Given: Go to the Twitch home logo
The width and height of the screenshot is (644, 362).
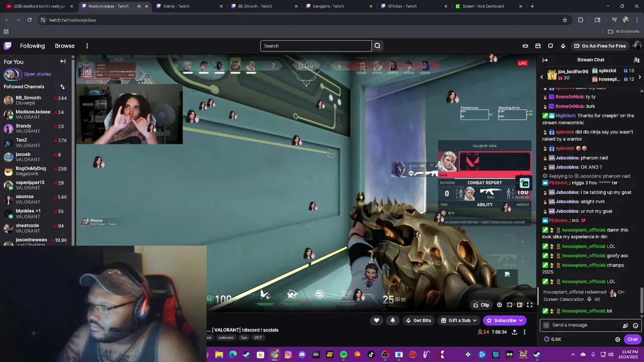Looking at the screenshot, I should click(8, 46).
